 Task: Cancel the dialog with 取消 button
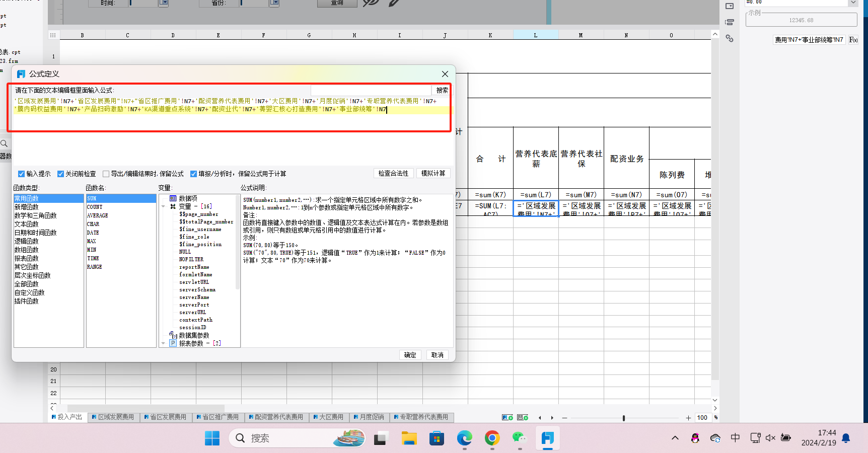(438, 355)
